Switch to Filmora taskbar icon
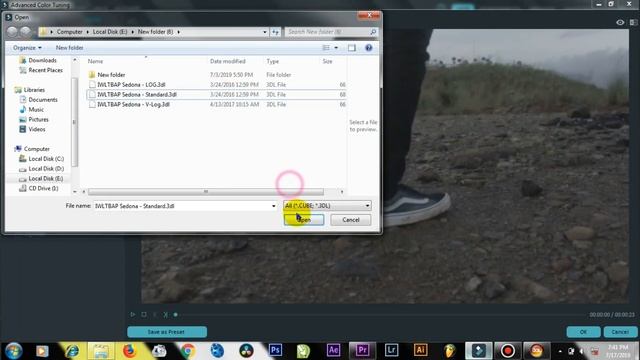The height and width of the screenshot is (360, 640). click(478, 350)
